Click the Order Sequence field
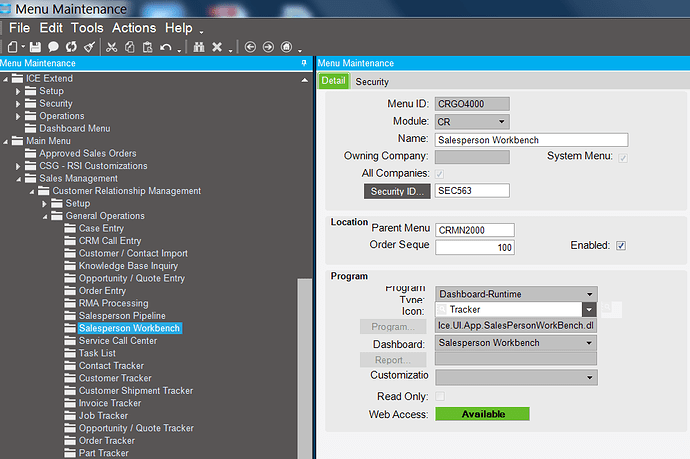Viewport: 690px width, 459px height. [x=474, y=247]
